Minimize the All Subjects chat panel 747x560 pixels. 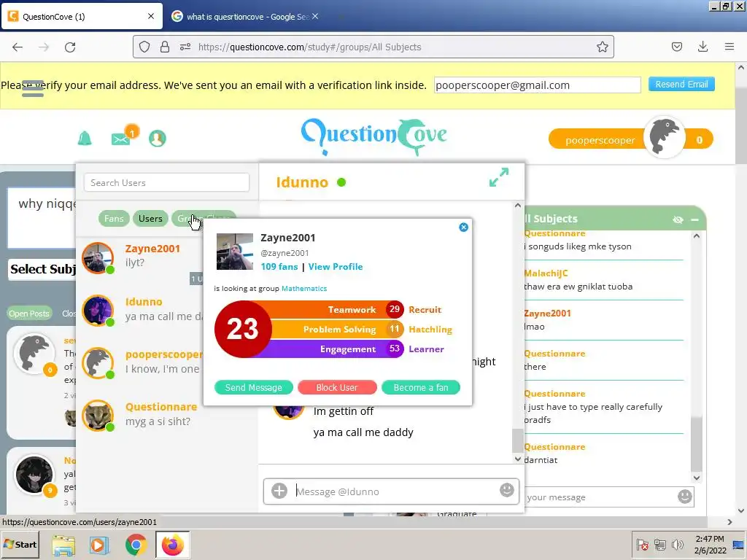click(694, 219)
